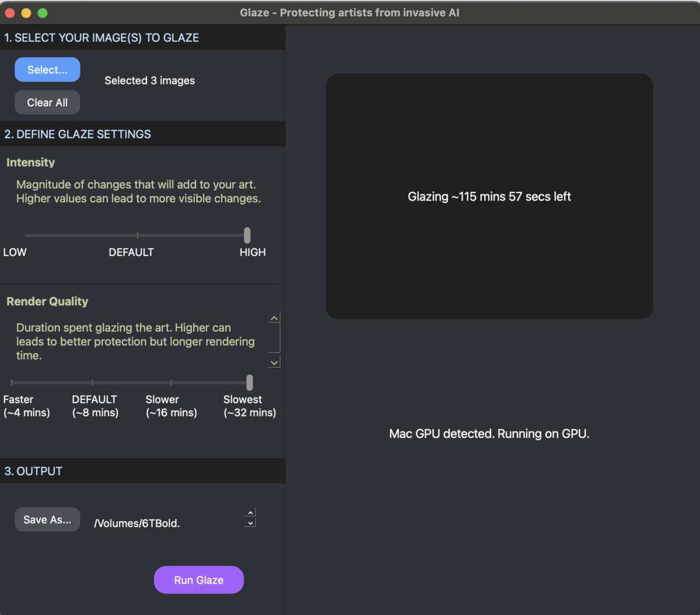Click the HIGH intensity label
Image resolution: width=700 pixels, height=615 pixels.
point(253,252)
